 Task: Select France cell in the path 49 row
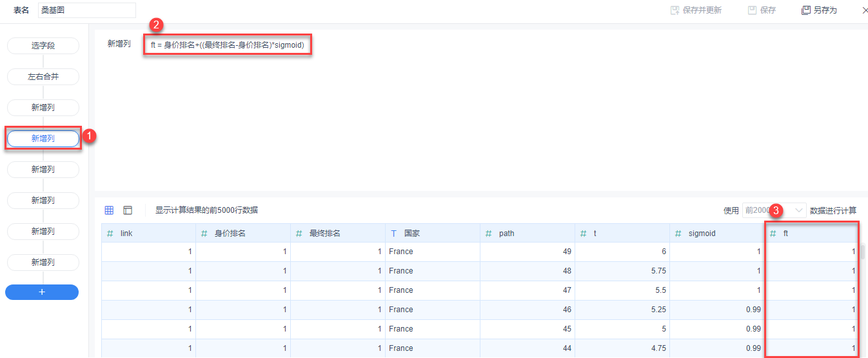point(433,252)
